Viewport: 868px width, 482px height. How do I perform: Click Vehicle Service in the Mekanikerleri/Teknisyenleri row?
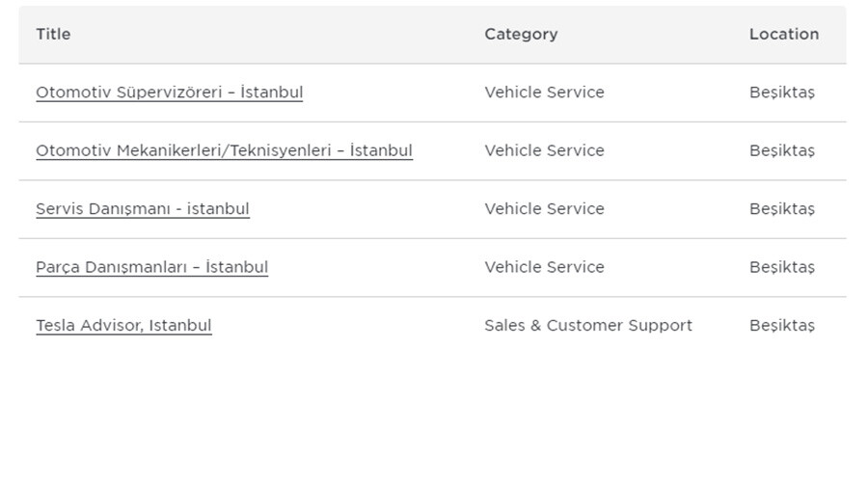(x=544, y=150)
